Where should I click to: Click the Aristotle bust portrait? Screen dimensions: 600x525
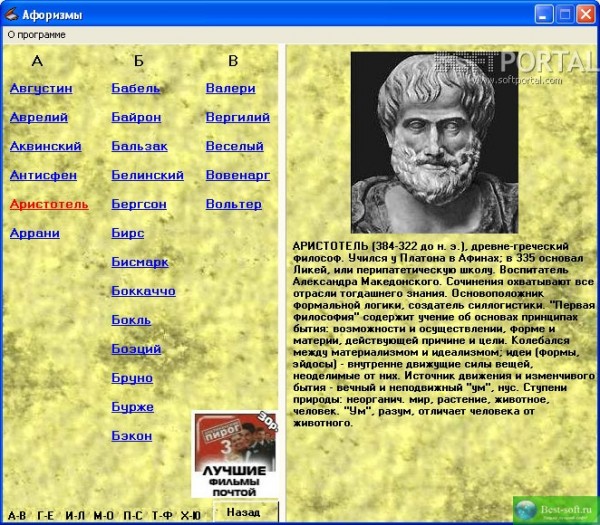point(434,142)
